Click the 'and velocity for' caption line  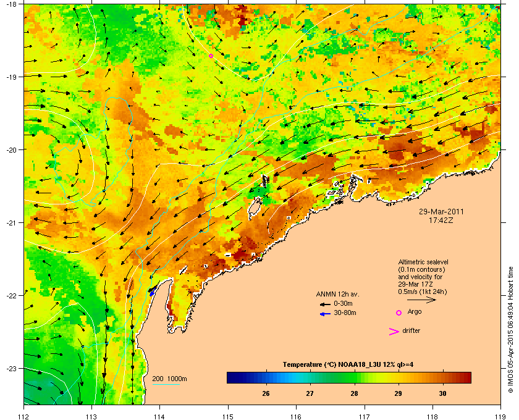coord(420,277)
